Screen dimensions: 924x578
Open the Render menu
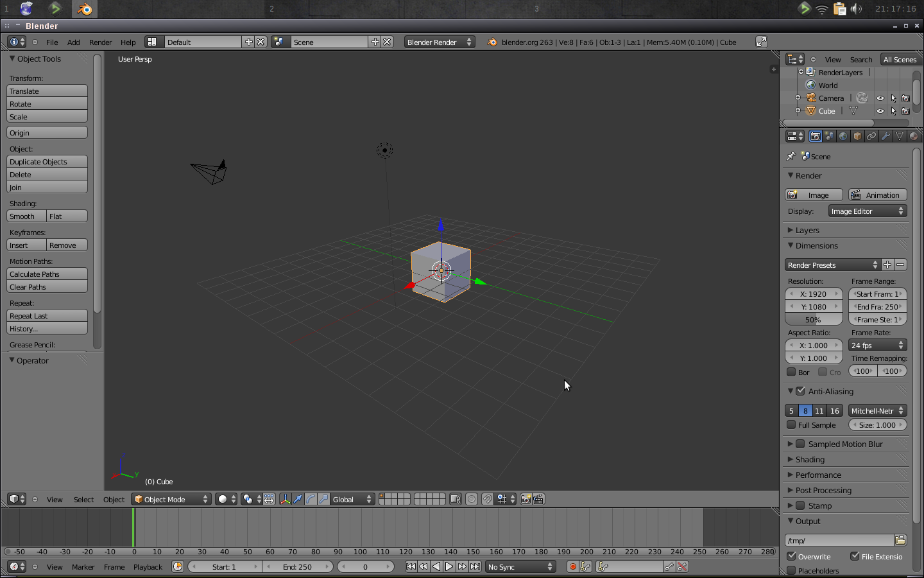coord(100,42)
